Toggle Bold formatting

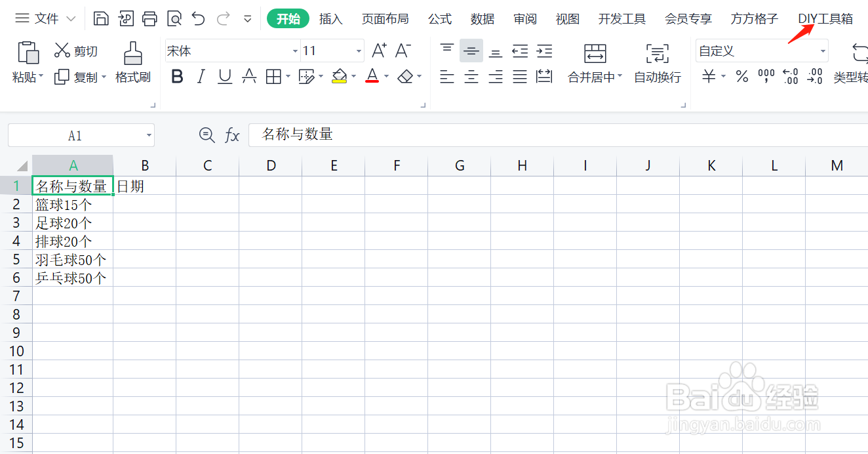(177, 77)
